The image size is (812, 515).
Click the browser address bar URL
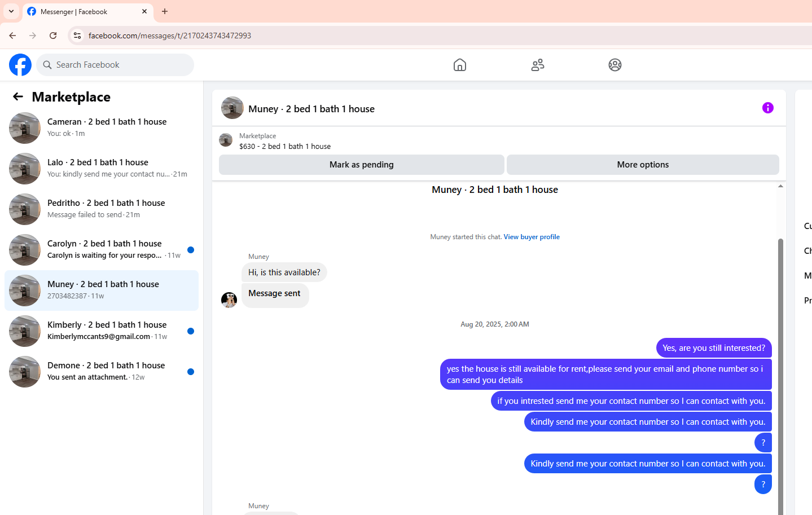(x=170, y=36)
